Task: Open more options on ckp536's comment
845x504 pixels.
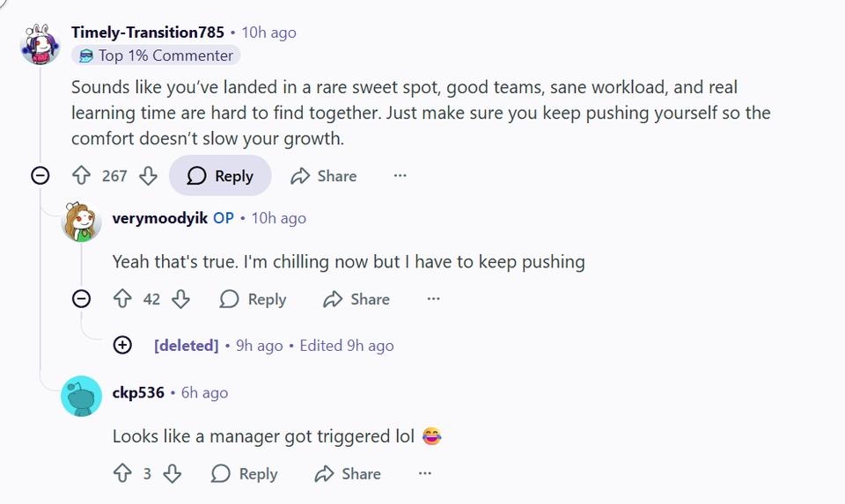Action: [x=425, y=474]
